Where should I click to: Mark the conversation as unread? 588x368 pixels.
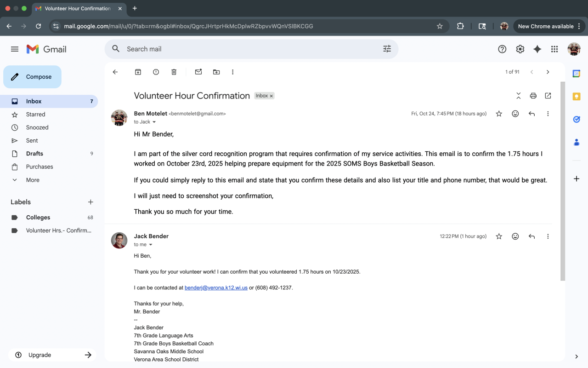pyautogui.click(x=198, y=72)
